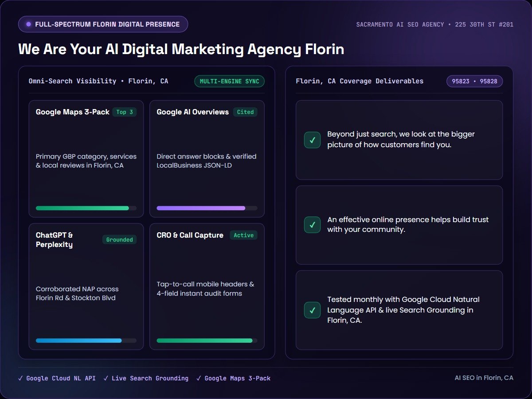
Task: Click the Full-Spectrum Florin Digital Presence pill
Action: tap(103, 24)
